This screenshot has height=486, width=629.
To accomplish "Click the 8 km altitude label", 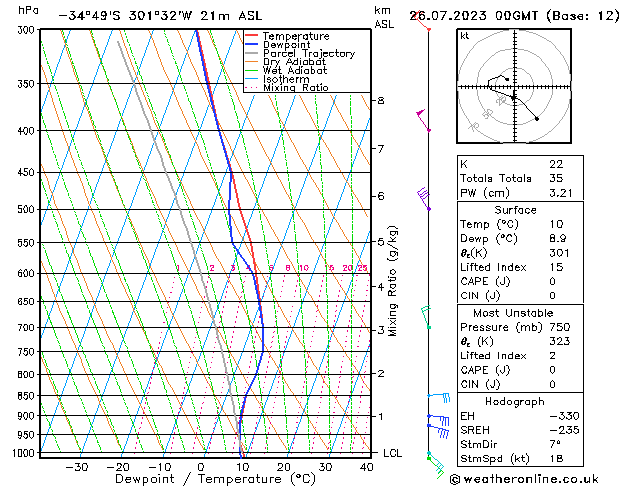I will coord(380,100).
